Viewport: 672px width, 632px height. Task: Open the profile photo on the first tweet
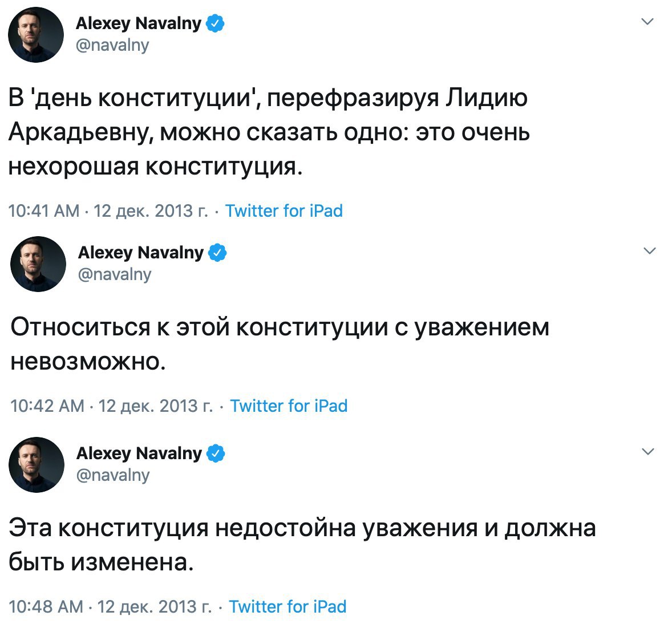(36, 35)
